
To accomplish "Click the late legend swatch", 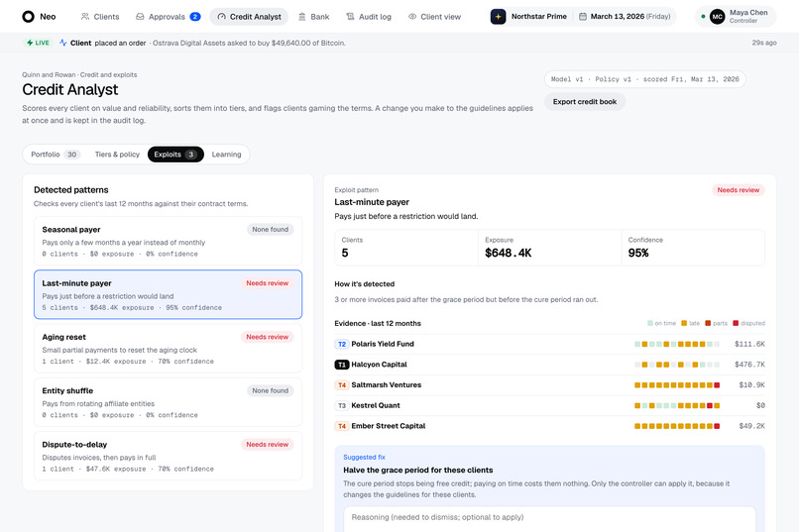I will coord(684,323).
